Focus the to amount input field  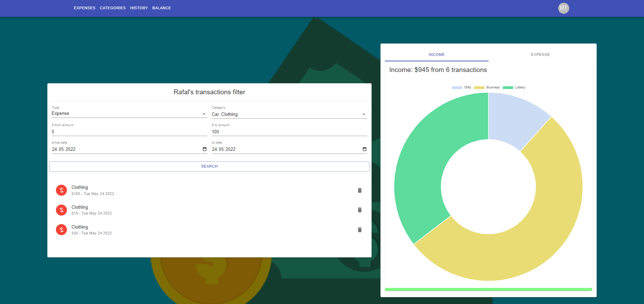pos(289,132)
